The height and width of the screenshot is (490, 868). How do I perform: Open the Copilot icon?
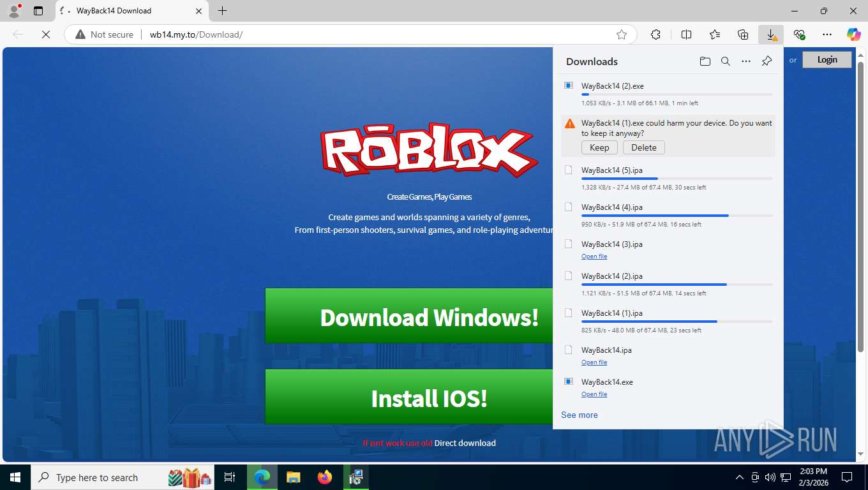point(853,34)
